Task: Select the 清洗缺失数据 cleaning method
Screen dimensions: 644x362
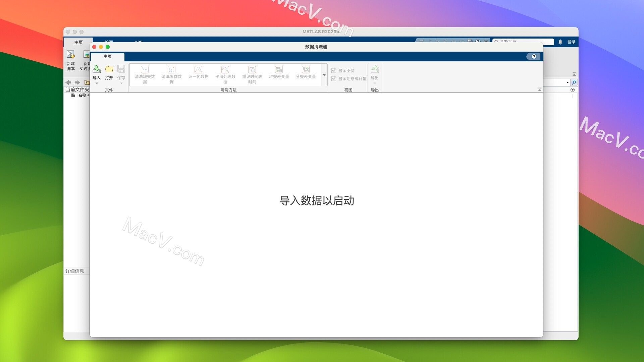Action: click(x=145, y=74)
